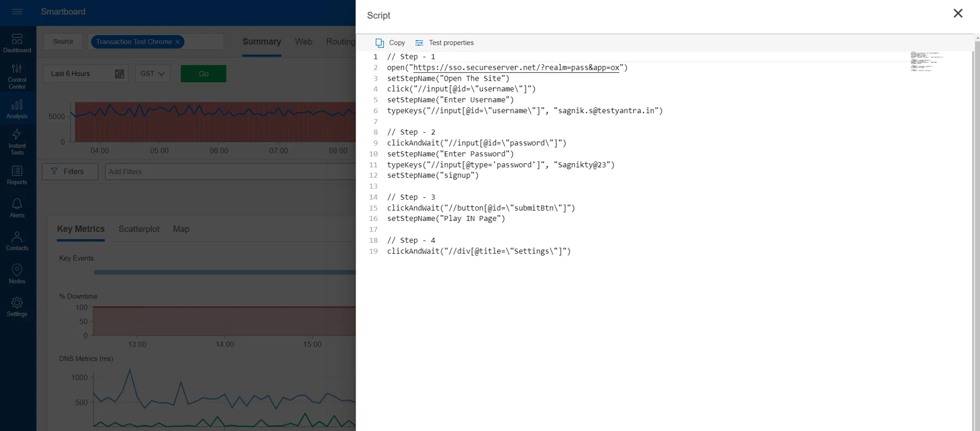Open Settings gear in the sidebar

(17, 307)
